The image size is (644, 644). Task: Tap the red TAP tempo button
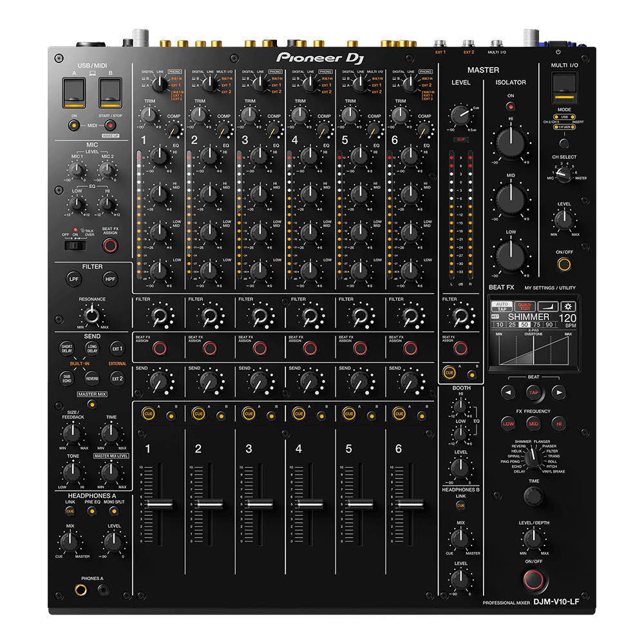click(x=534, y=392)
